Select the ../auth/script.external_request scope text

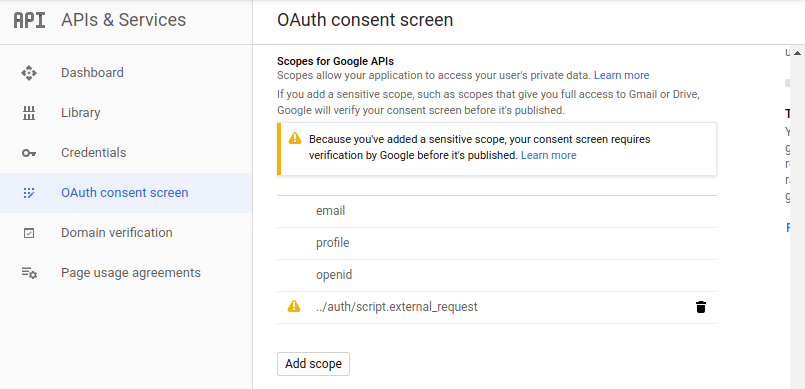click(396, 307)
